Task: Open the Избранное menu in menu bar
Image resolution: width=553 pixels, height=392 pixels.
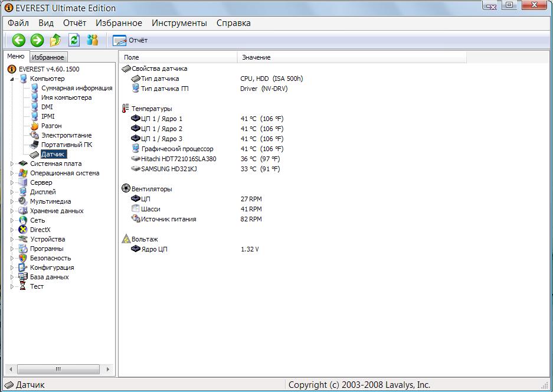Action: point(119,23)
